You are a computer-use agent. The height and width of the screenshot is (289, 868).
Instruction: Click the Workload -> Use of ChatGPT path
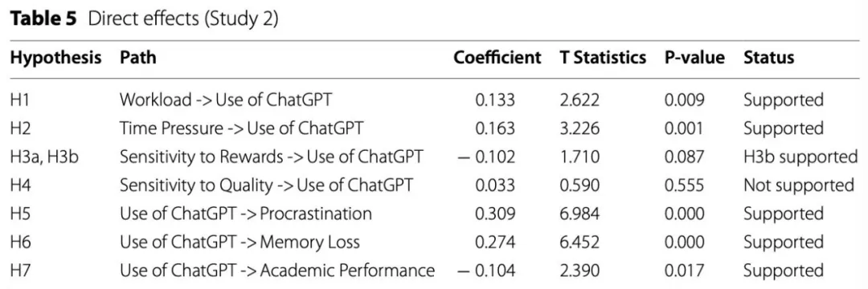227,100
